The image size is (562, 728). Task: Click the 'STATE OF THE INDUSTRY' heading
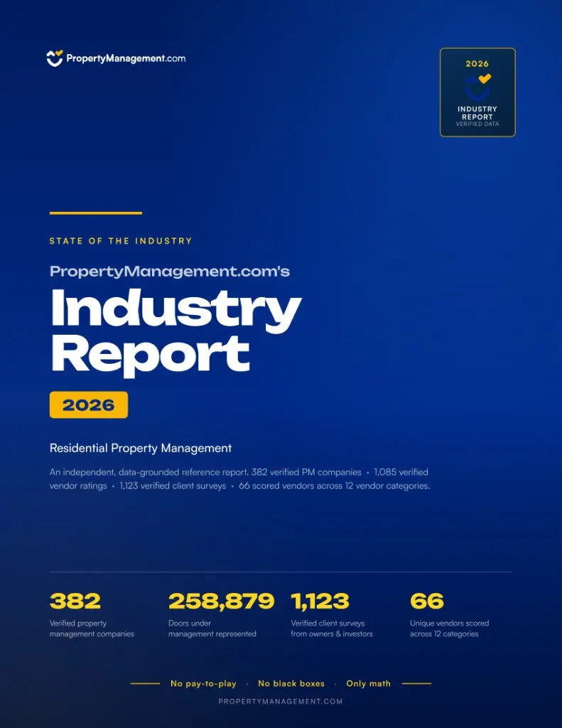121,241
